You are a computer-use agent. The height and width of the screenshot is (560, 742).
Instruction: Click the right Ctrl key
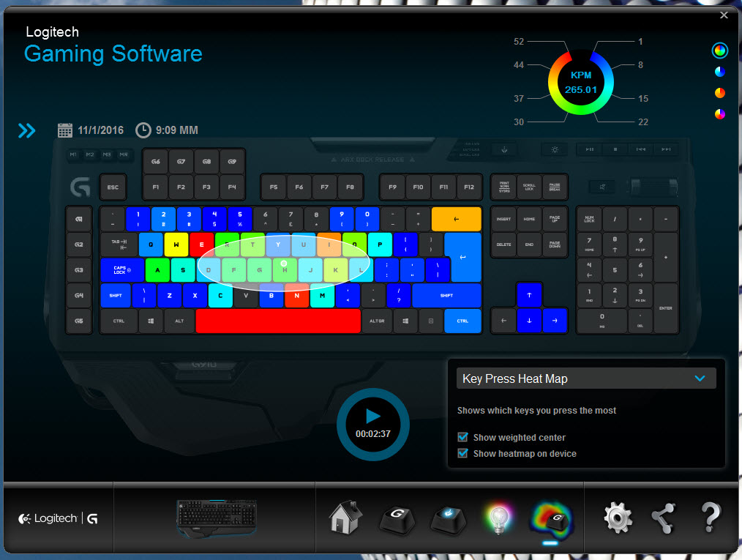(x=462, y=321)
